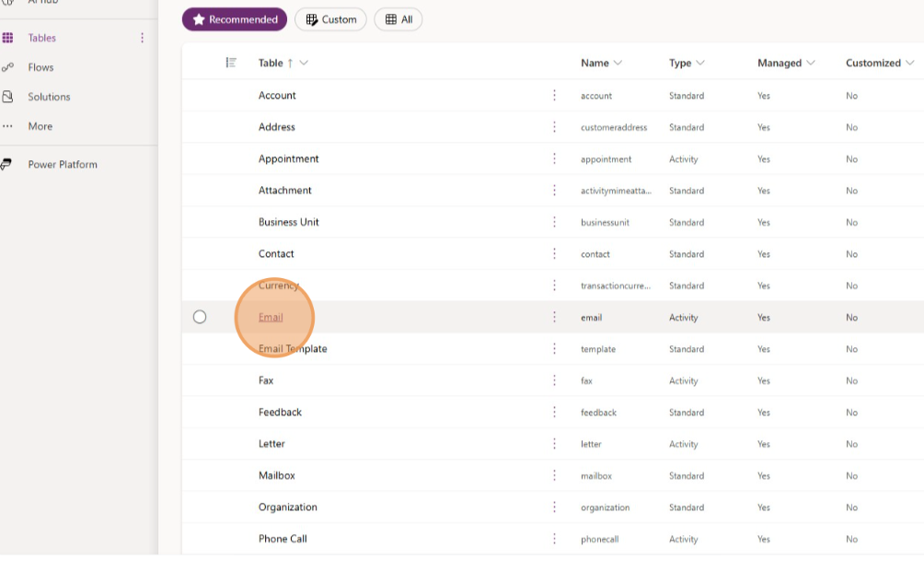Open Solutions in the sidebar
The image size is (924, 571).
click(x=49, y=97)
